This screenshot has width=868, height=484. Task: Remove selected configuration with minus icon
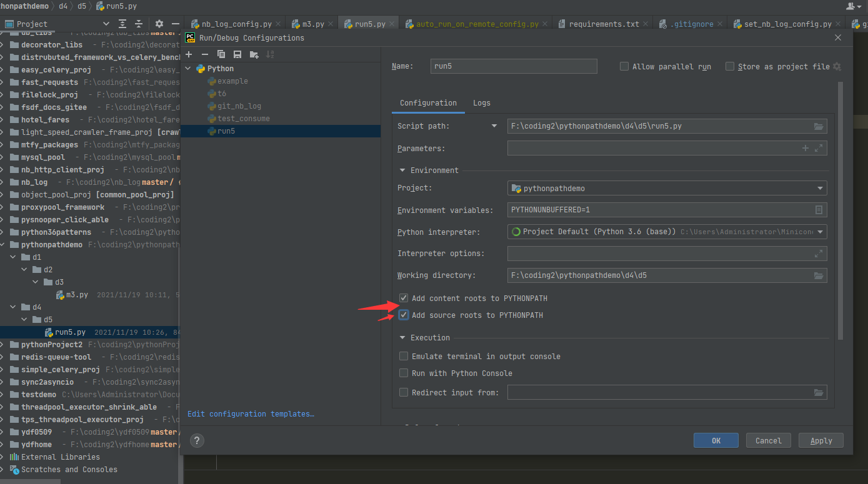204,54
